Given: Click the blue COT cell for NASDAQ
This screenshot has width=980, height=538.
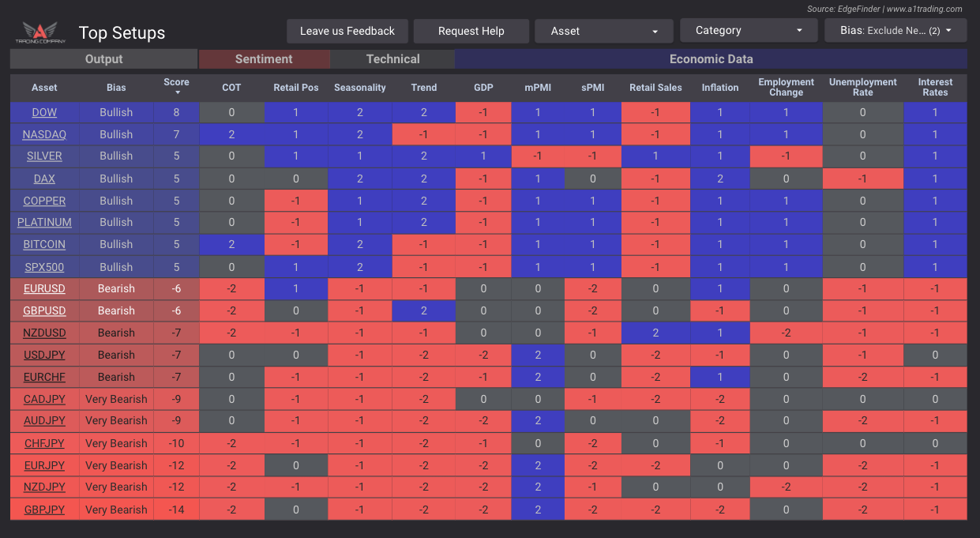Looking at the screenshot, I should point(231,135).
